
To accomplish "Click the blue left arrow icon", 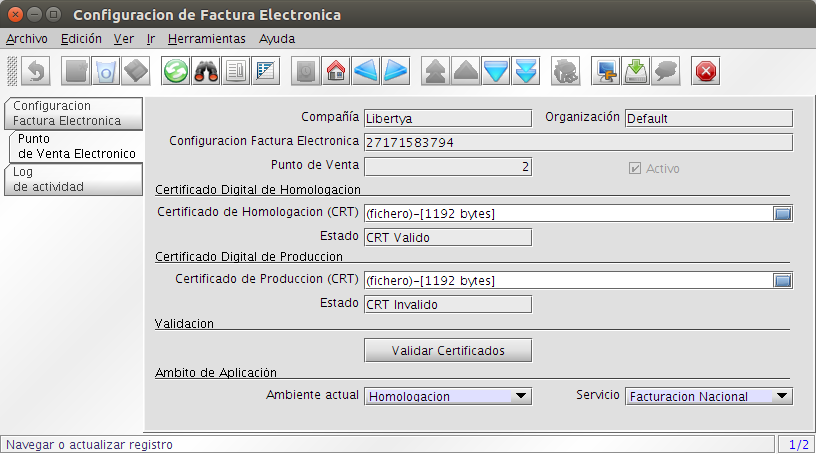I will tap(366, 71).
